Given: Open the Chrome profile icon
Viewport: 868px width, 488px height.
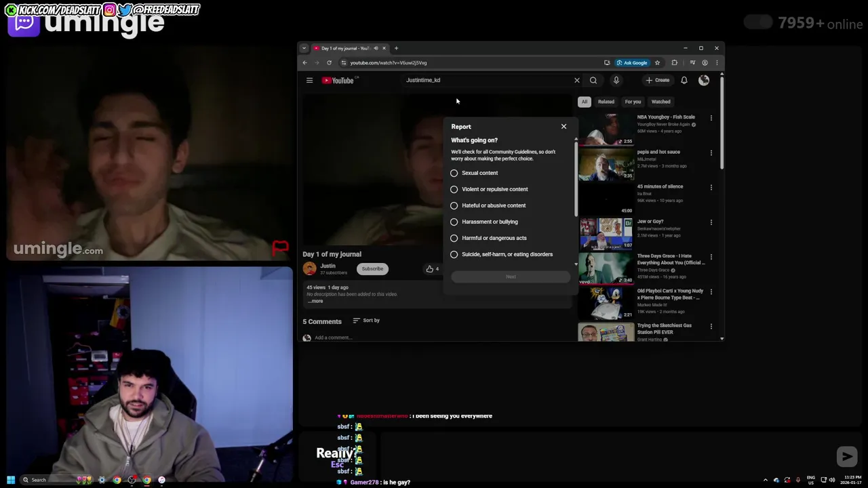Looking at the screenshot, I should point(705,62).
